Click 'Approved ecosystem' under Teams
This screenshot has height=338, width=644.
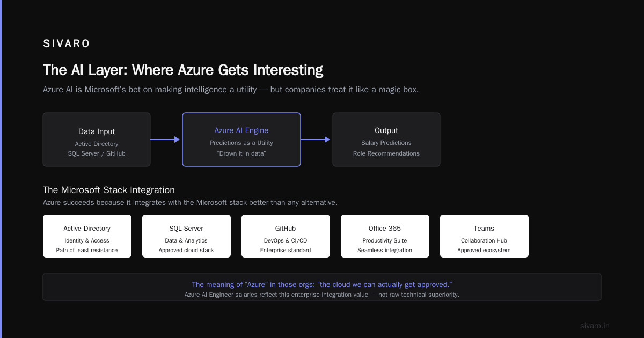click(484, 251)
